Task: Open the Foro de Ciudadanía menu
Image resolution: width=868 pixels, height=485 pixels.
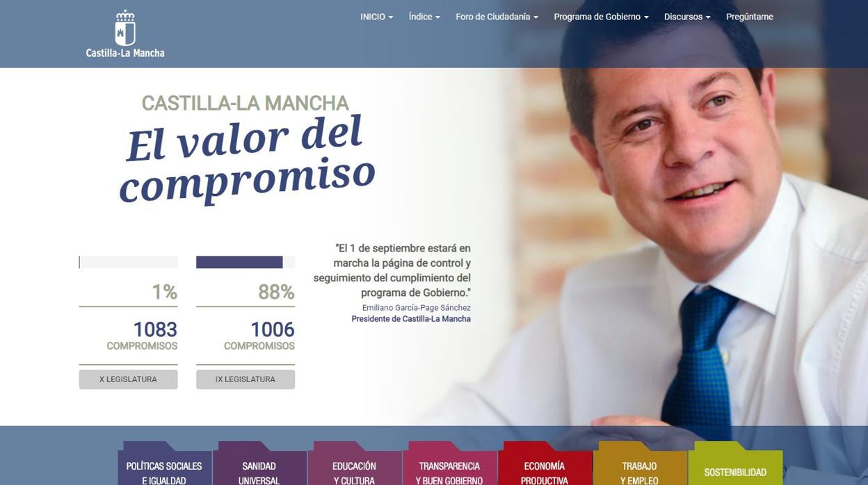Action: tap(497, 17)
